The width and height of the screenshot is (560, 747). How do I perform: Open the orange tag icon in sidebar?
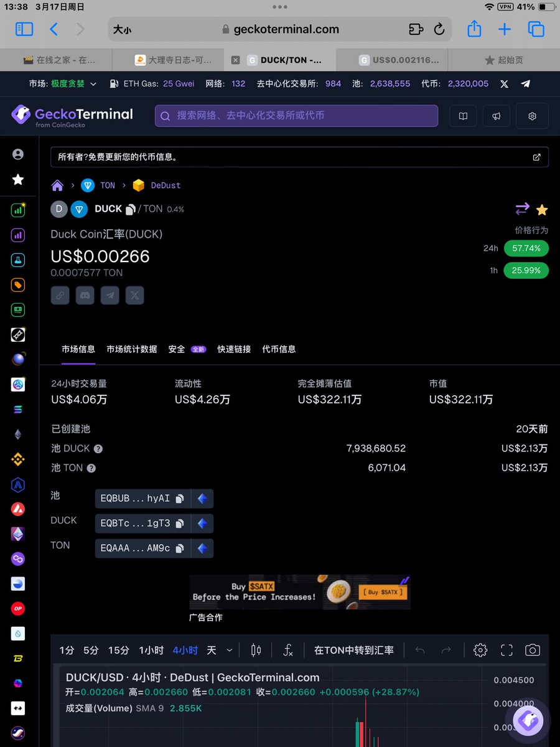point(18,285)
